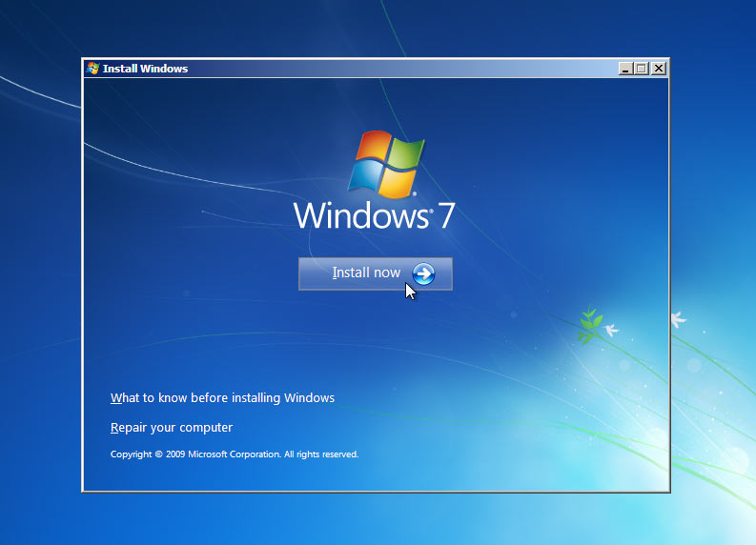Minimize the Install Windows window
The height and width of the screenshot is (545, 756).
click(625, 69)
